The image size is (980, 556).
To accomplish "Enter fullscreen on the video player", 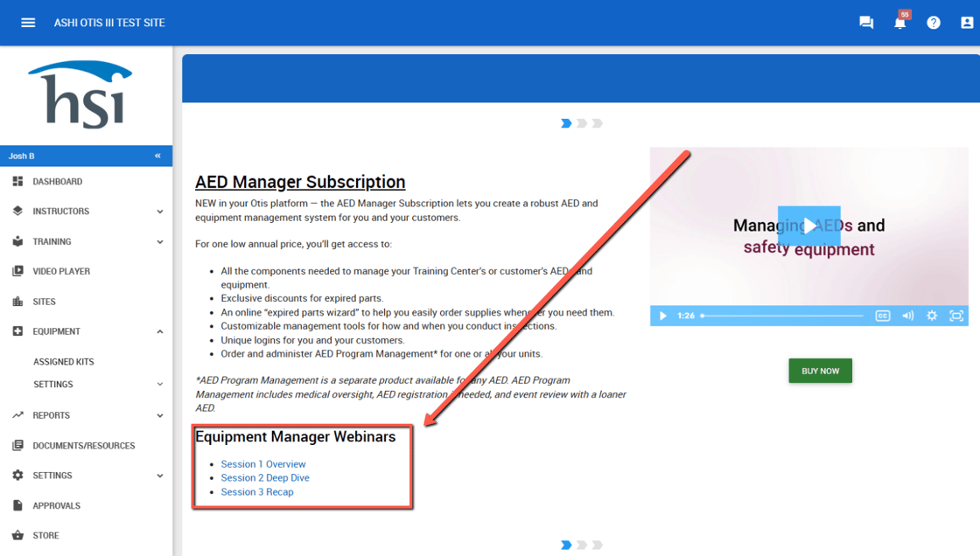I will pyautogui.click(x=956, y=316).
